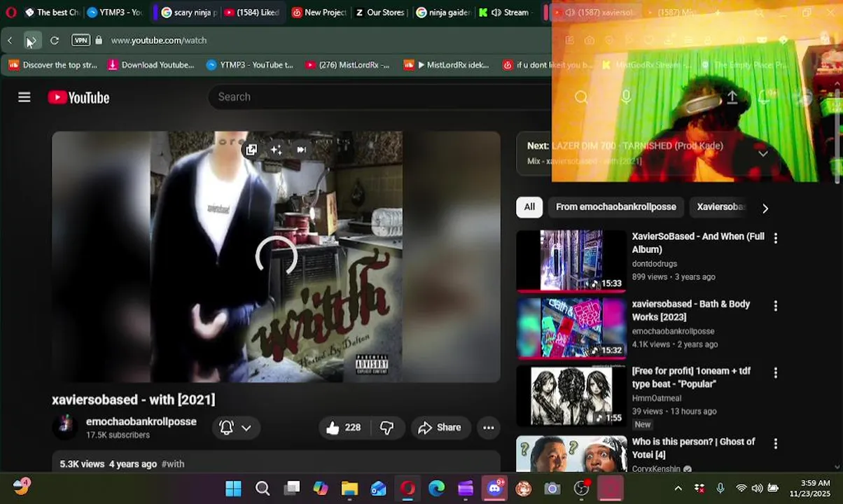
Task: Open more actions three-dot button
Action: point(489,428)
